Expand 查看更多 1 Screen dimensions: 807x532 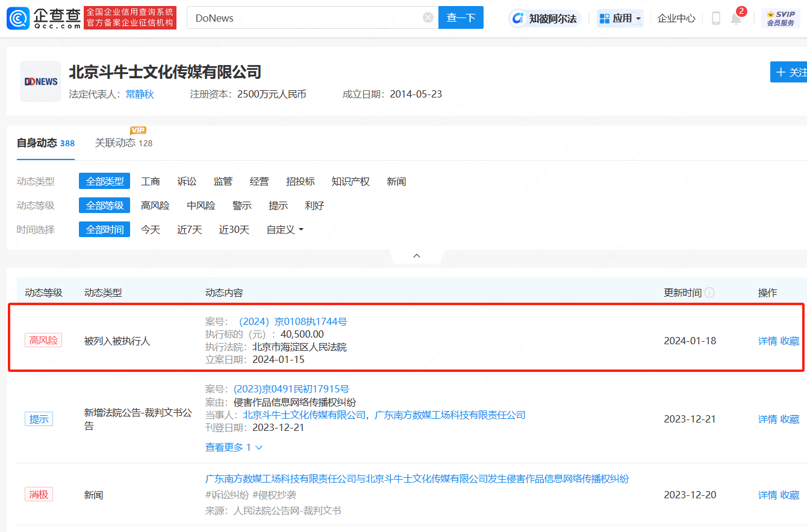tap(234, 447)
